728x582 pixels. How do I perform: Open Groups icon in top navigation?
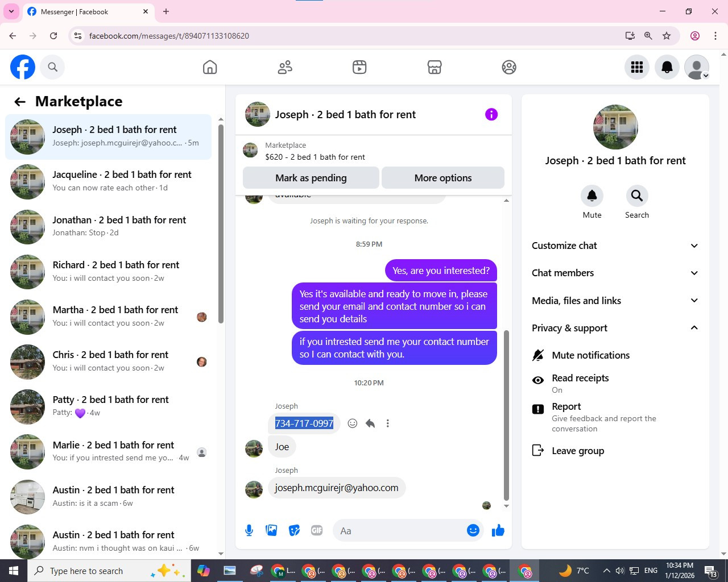[x=509, y=67]
